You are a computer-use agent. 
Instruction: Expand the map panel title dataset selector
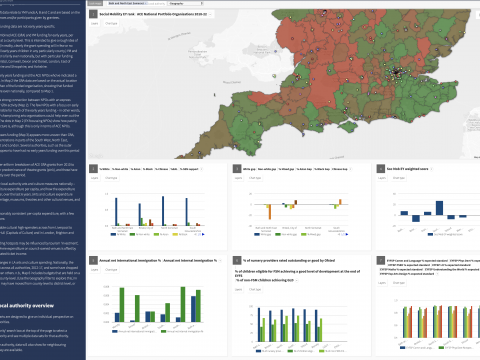pos(210,14)
